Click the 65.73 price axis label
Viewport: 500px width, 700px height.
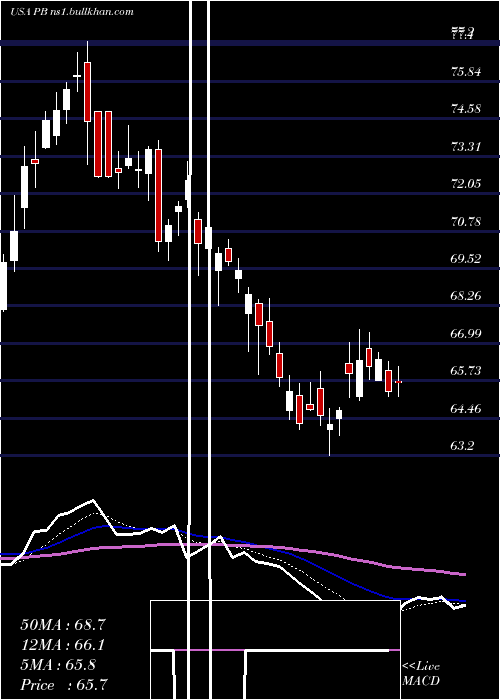(466, 371)
